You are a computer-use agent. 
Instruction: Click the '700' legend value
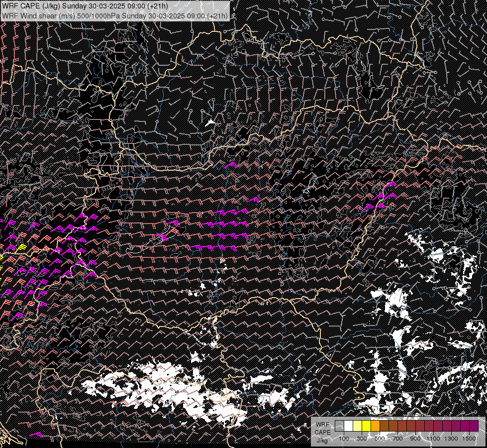(x=397, y=439)
